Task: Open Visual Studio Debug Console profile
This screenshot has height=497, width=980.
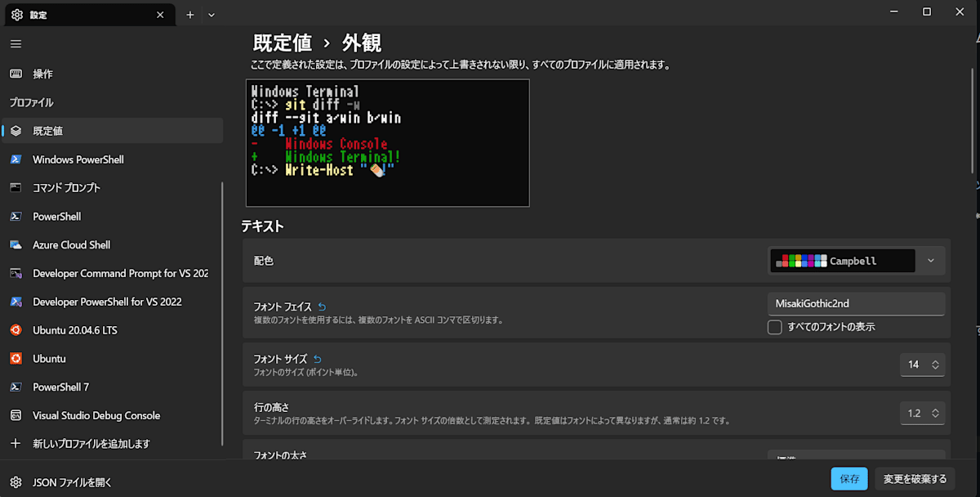Action: coord(113,415)
